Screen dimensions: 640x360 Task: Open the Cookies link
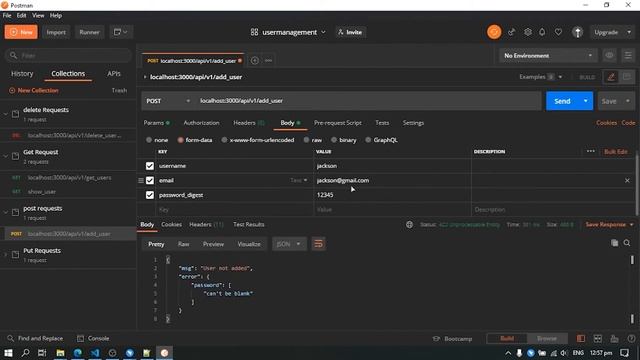click(606, 123)
